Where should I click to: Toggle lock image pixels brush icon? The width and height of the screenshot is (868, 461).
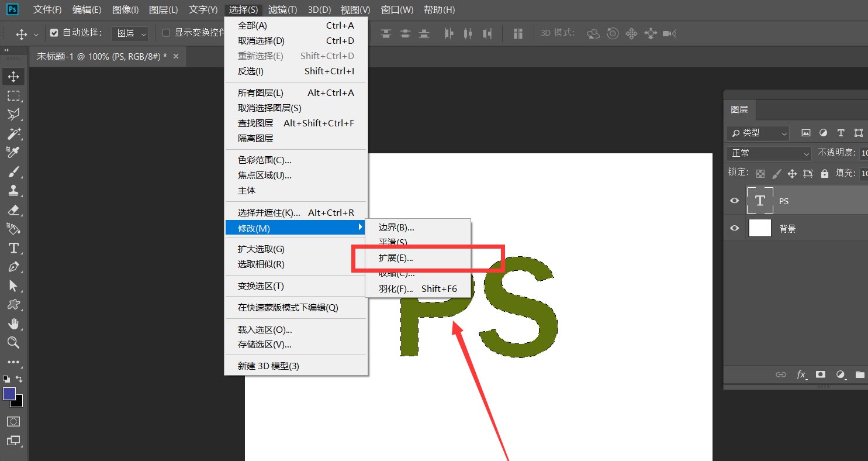[x=776, y=174]
